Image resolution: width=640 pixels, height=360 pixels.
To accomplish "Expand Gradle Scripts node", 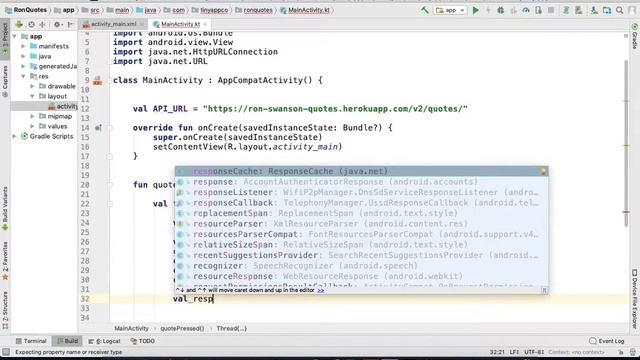I will pyautogui.click(x=15, y=136).
